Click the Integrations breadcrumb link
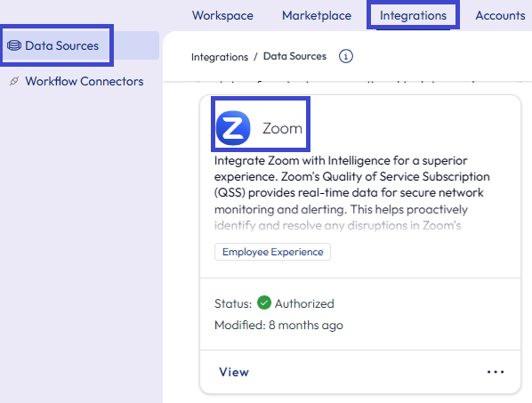This screenshot has height=403, width=532. [220, 57]
